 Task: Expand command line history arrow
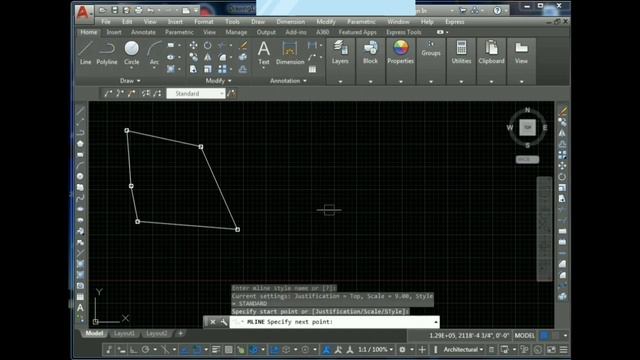click(x=436, y=322)
